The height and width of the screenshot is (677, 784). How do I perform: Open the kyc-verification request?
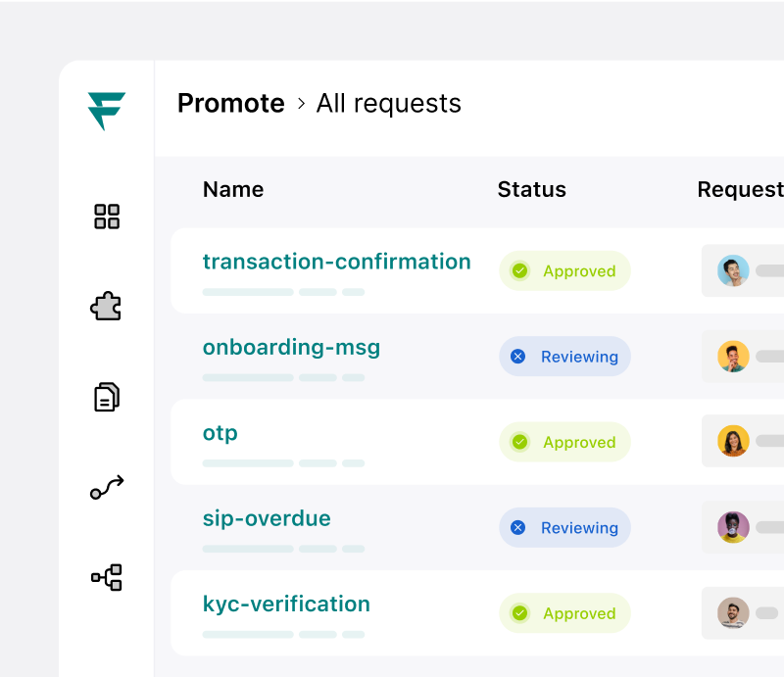(x=286, y=604)
